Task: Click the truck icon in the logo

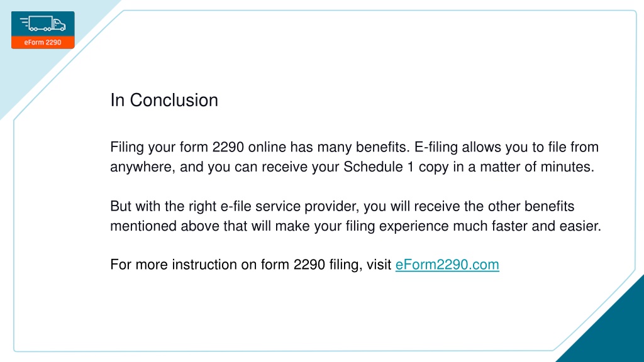Action: (43, 23)
